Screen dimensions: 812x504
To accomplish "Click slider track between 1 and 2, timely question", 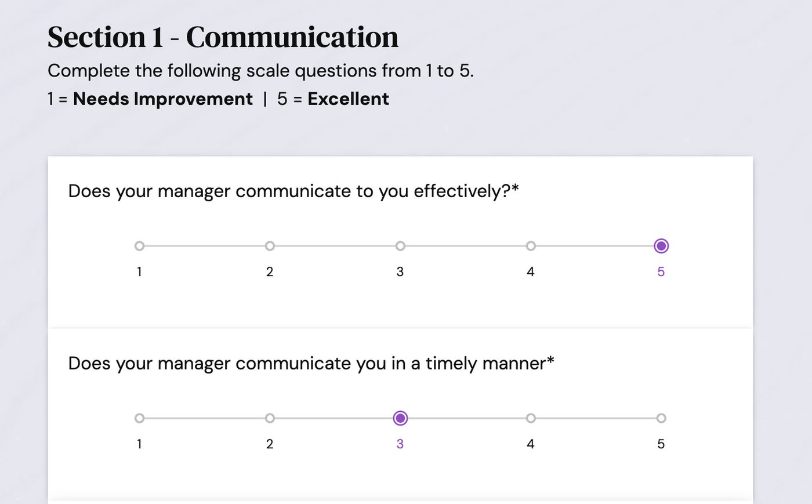I will click(x=204, y=418).
